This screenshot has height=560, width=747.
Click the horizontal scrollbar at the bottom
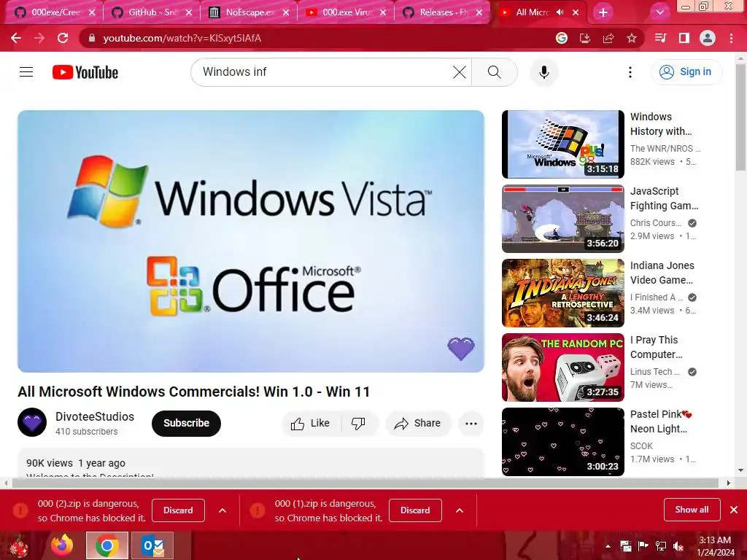[367, 483]
